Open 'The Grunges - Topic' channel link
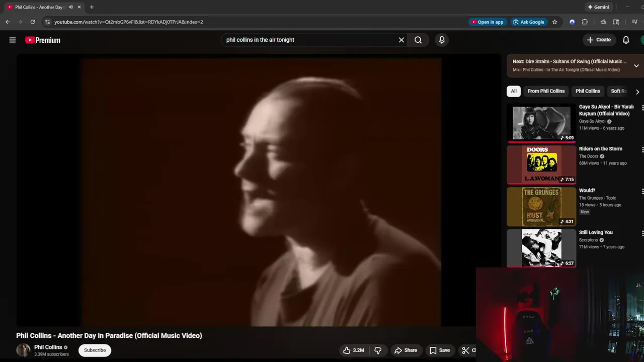Image resolution: width=644 pixels, height=362 pixels. tap(597, 198)
